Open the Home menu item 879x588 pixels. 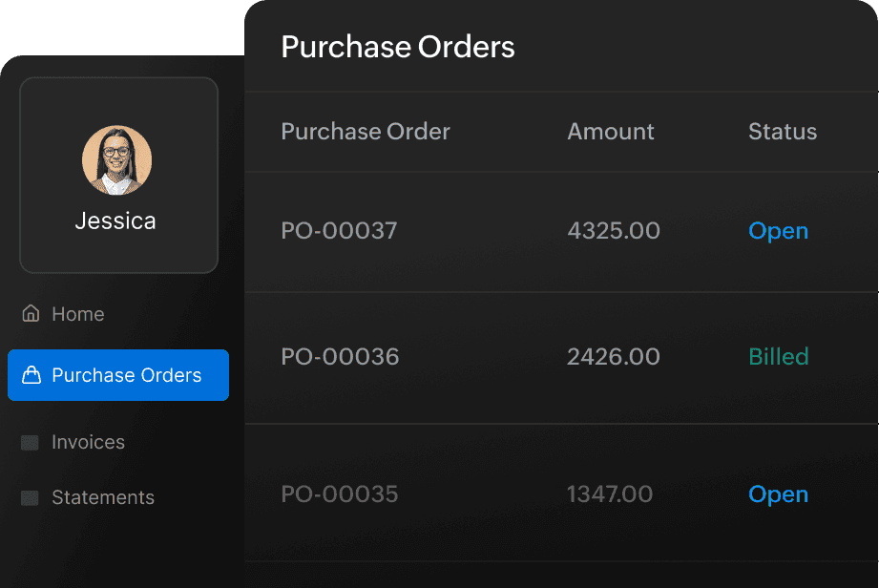pos(77,314)
